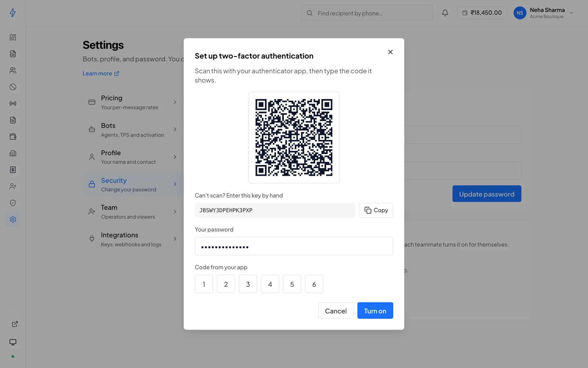
Task: Click the second code digit box
Action: point(226,284)
